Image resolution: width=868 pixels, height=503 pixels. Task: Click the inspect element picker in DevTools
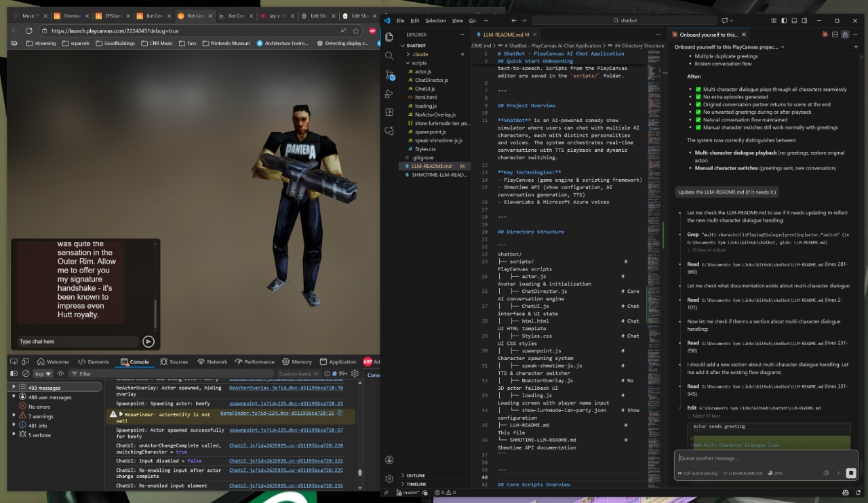[x=15, y=361]
